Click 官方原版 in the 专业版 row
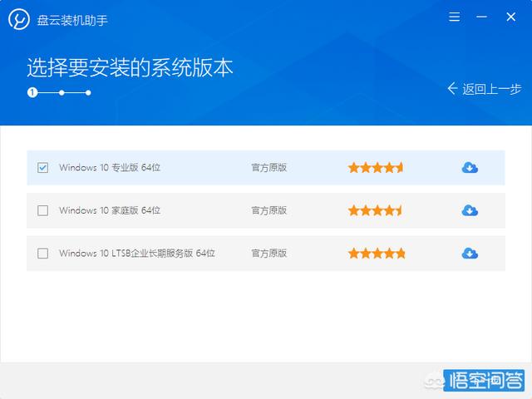532x399 pixels. (x=269, y=168)
